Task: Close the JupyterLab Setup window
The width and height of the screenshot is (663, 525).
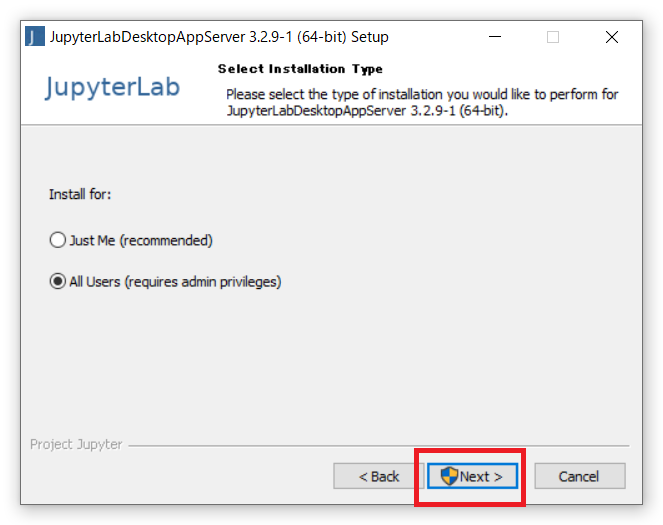Action: (612, 37)
